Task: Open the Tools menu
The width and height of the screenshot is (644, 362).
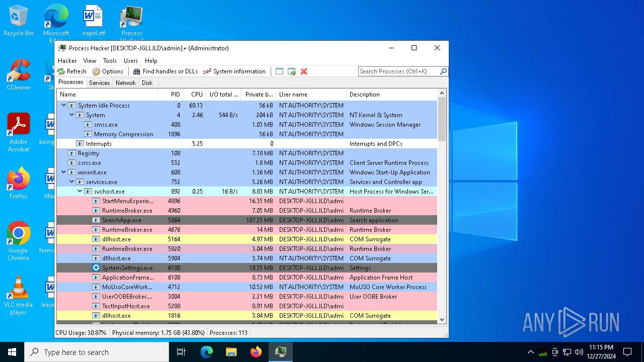Action: tap(110, 60)
